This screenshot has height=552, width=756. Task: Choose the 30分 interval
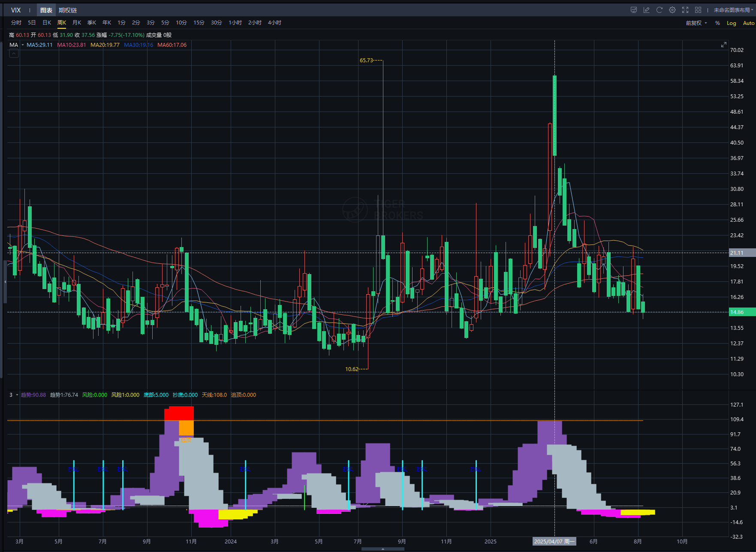click(x=216, y=23)
